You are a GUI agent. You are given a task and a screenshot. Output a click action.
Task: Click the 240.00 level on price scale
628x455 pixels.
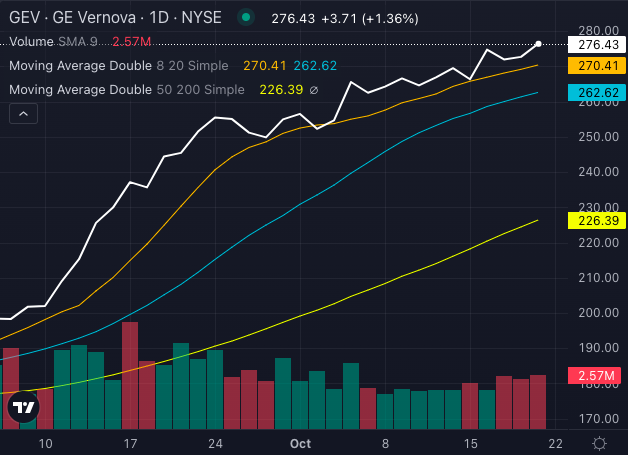click(x=596, y=172)
